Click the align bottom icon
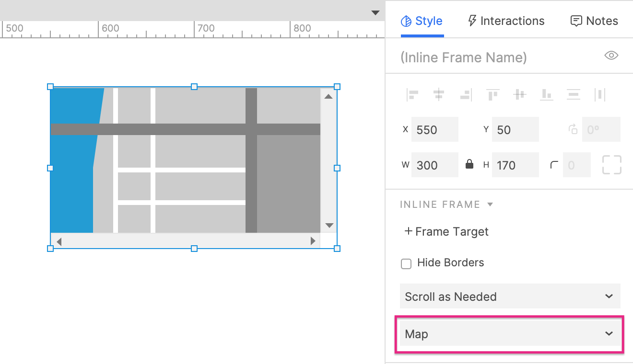 click(546, 95)
